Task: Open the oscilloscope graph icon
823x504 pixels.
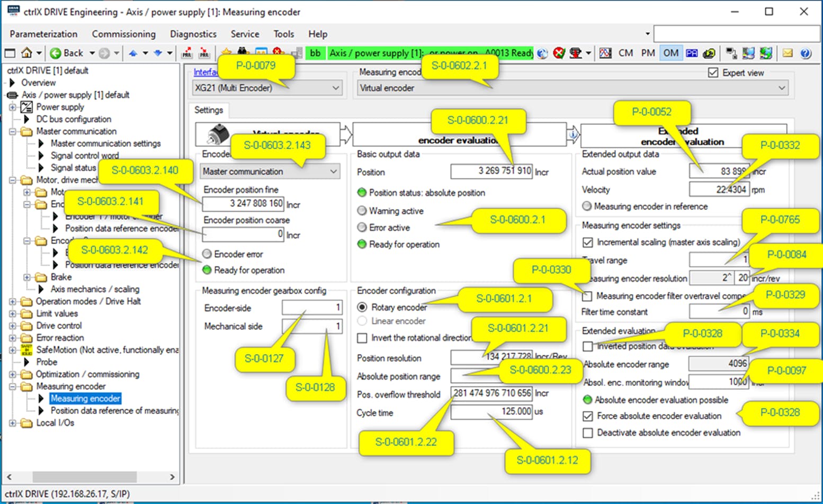Action: tap(605, 53)
